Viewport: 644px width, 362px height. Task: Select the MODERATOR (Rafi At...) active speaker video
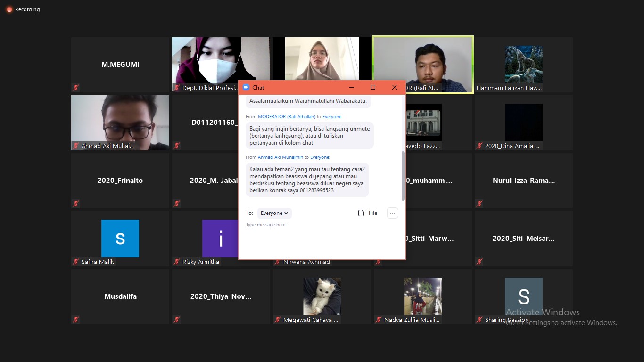tap(423, 65)
